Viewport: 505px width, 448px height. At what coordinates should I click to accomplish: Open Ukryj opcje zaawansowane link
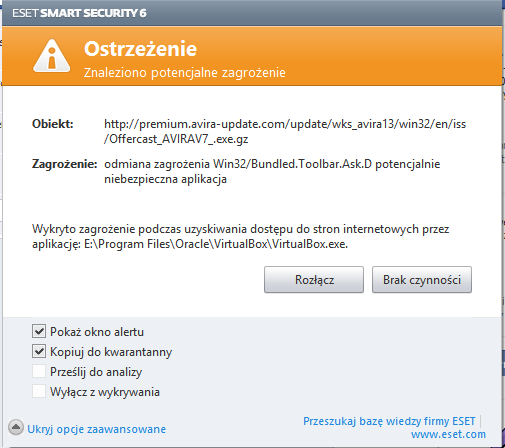[x=96, y=429]
